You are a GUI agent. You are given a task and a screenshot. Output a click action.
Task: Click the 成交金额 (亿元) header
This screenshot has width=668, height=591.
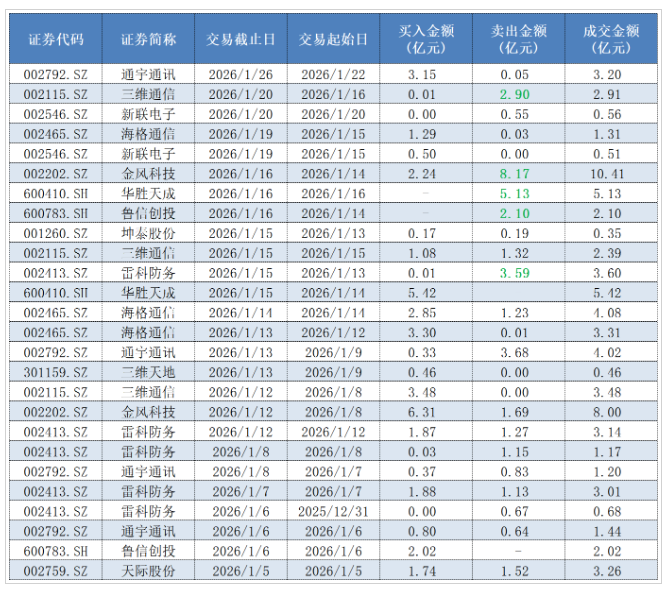608,39
